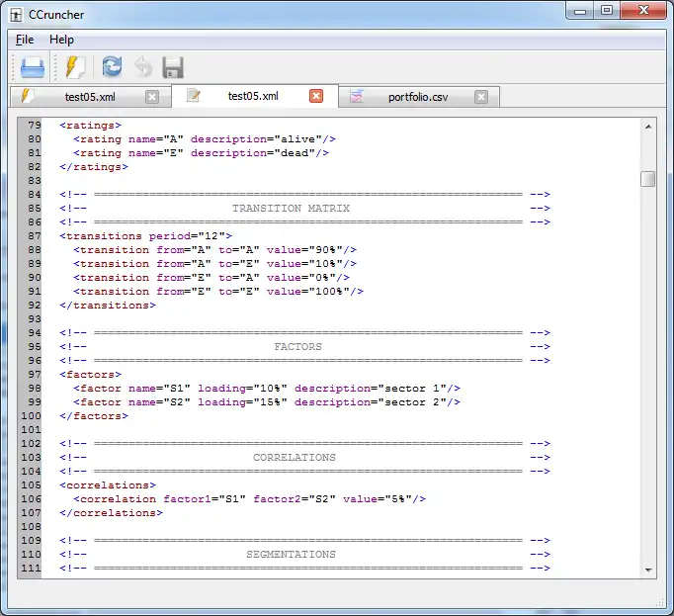Open the File menu
Image resolution: width=674 pixels, height=616 pixels.
pyautogui.click(x=25, y=40)
